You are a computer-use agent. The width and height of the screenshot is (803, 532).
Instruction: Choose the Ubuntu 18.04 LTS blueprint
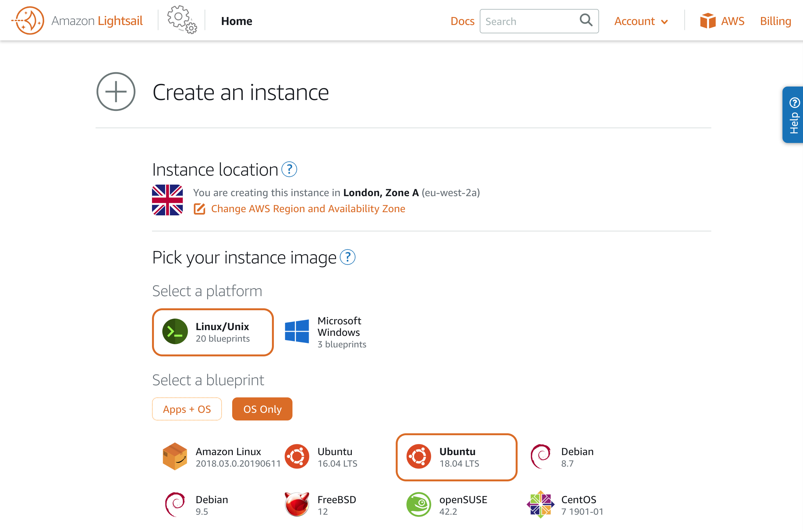[x=456, y=457]
